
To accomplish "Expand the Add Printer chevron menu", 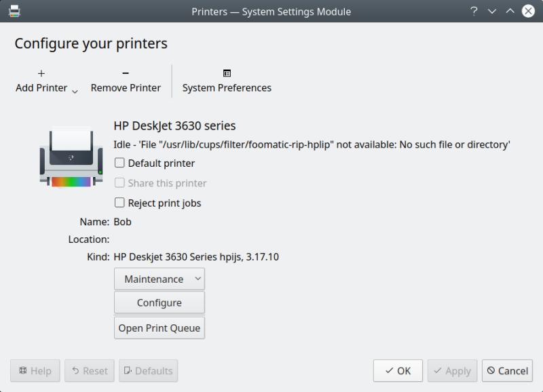I will [x=75, y=89].
